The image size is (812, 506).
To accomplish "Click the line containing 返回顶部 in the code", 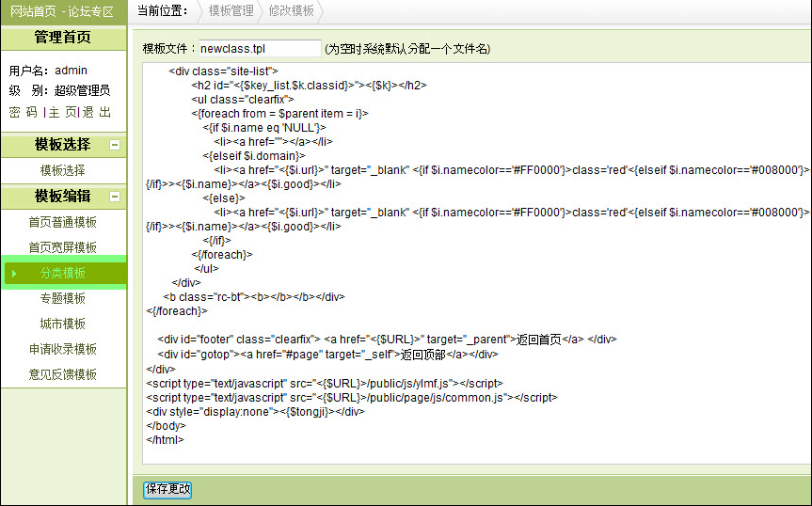I will tap(327, 355).
